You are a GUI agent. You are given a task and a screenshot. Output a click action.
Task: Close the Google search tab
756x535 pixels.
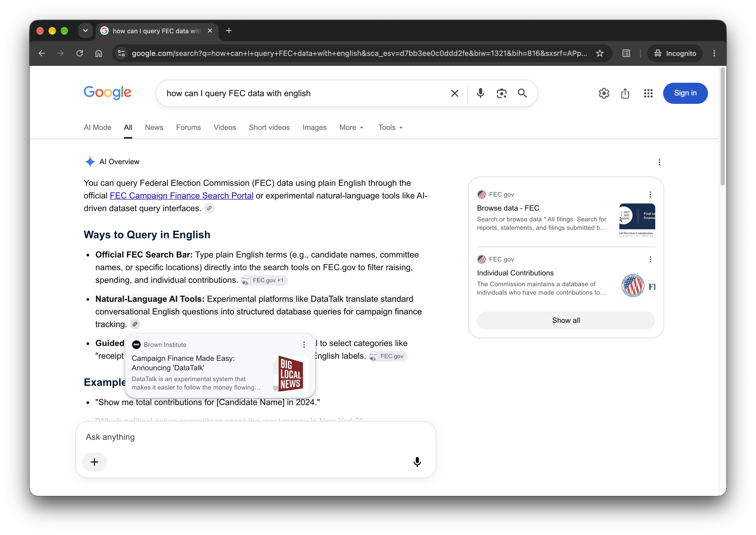(x=210, y=31)
